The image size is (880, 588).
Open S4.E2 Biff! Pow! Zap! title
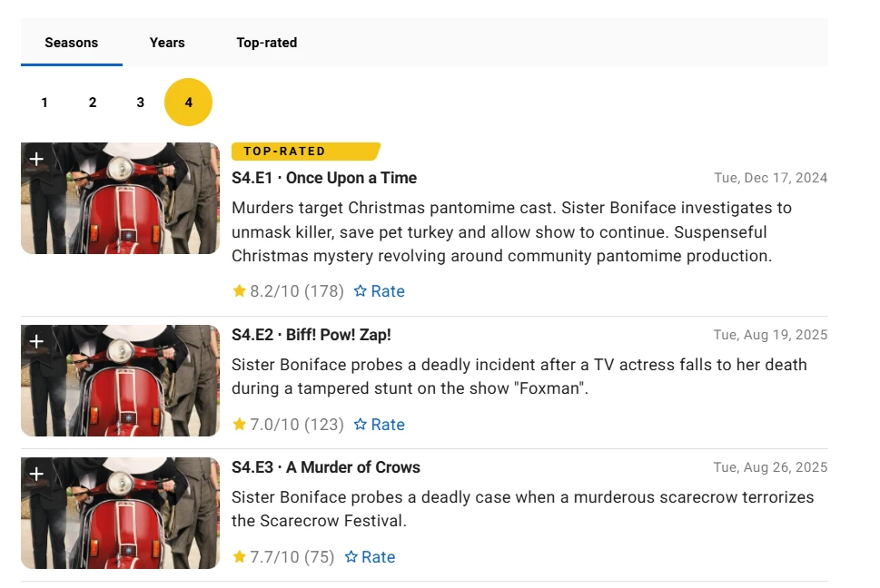[311, 335]
